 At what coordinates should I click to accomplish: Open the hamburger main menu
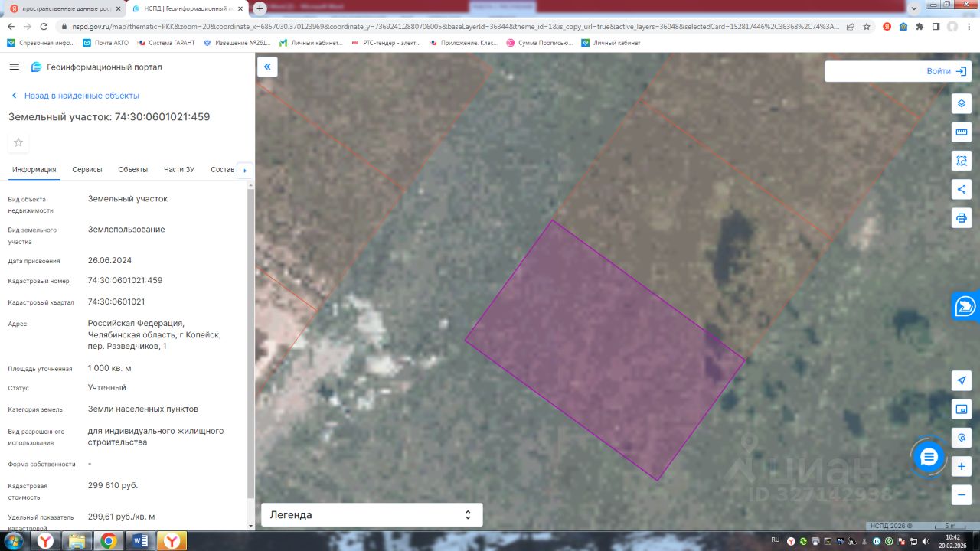(14, 67)
